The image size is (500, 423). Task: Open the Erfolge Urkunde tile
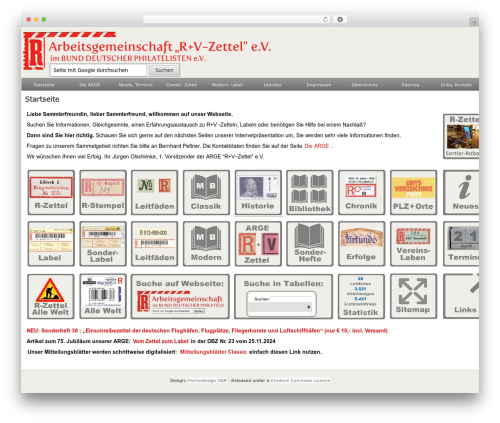coord(362,244)
